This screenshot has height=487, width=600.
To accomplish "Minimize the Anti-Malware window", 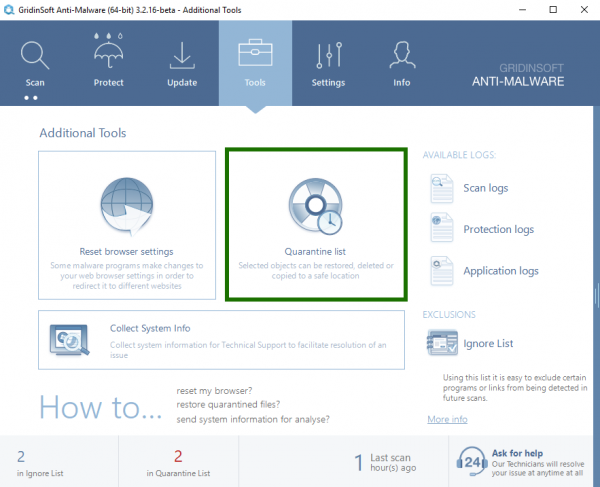I will point(522,10).
